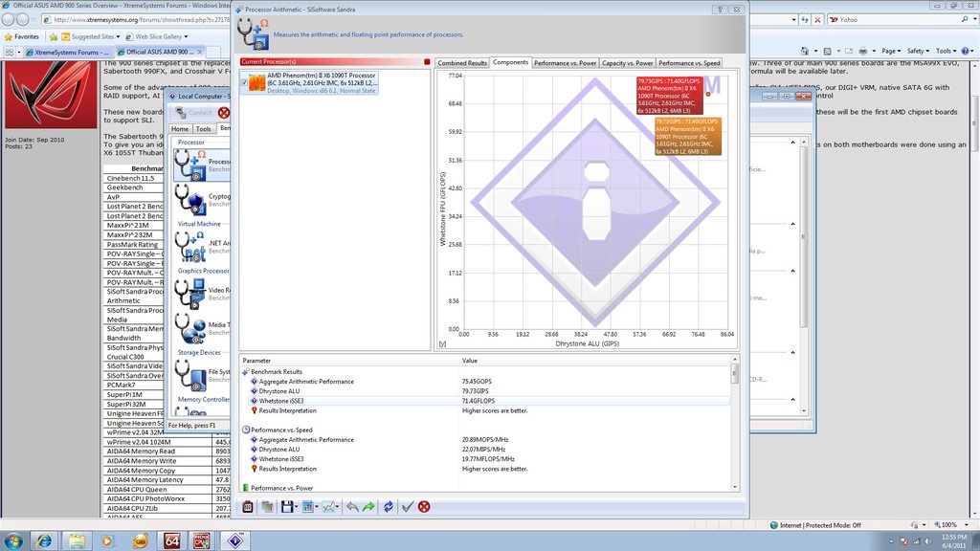Screen dimensions: 980x551
Task: Switch to the Combined Results tab
Action: [462, 63]
